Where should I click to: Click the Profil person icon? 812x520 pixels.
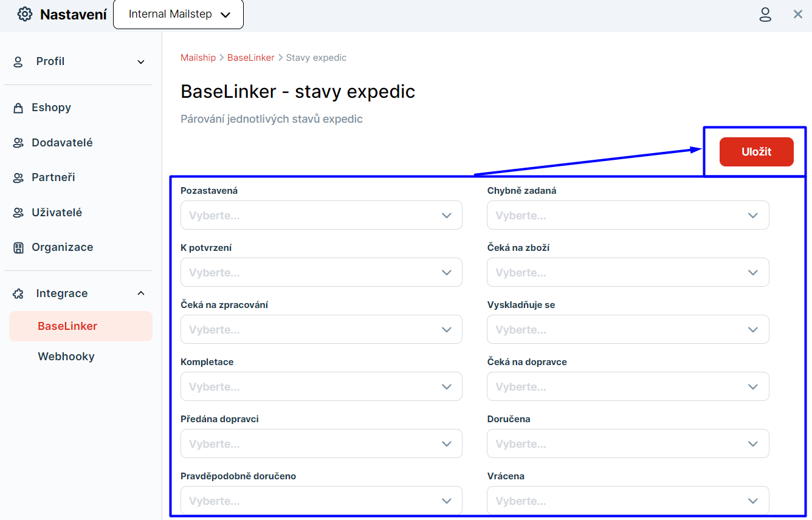[x=18, y=62]
